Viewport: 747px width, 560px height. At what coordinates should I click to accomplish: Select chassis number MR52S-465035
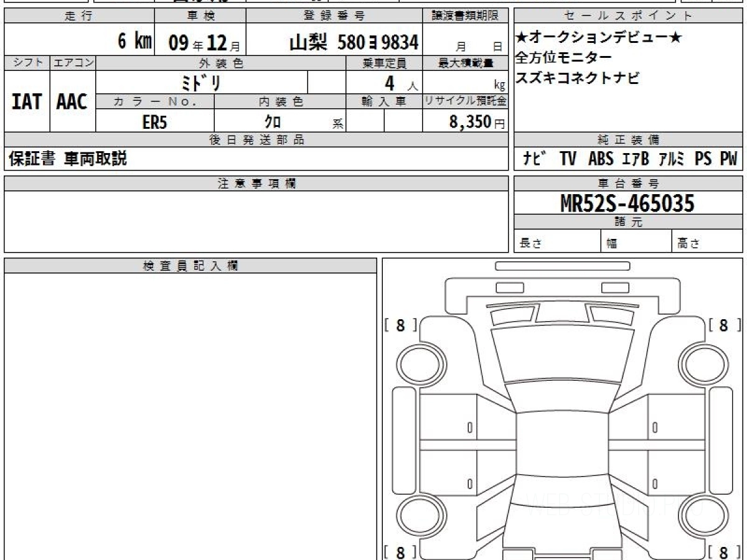[627, 203]
